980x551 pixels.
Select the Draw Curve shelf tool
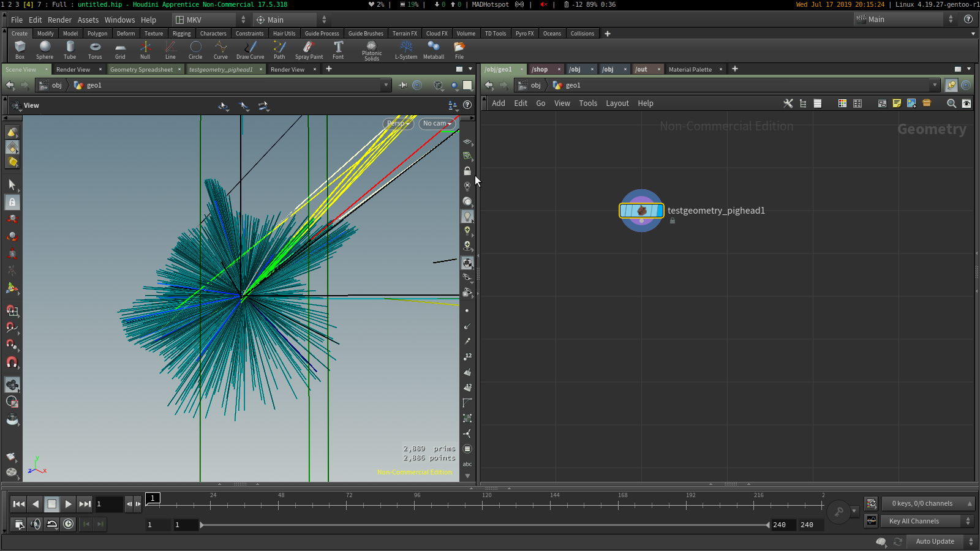[x=250, y=50]
